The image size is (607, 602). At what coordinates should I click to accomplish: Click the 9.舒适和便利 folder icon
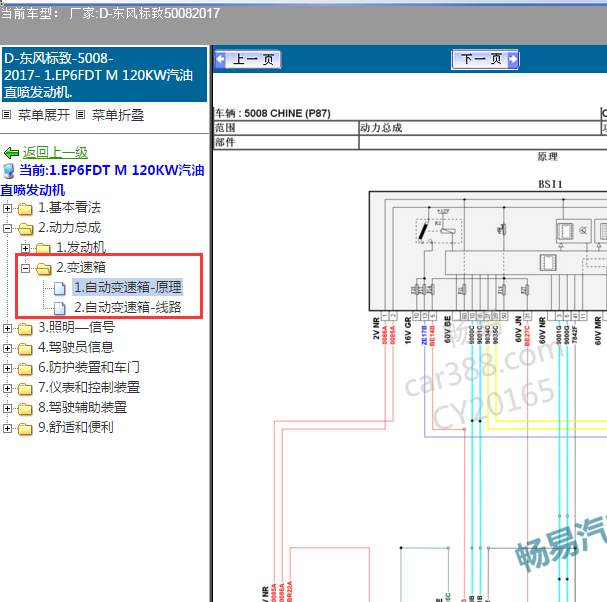tap(25, 429)
